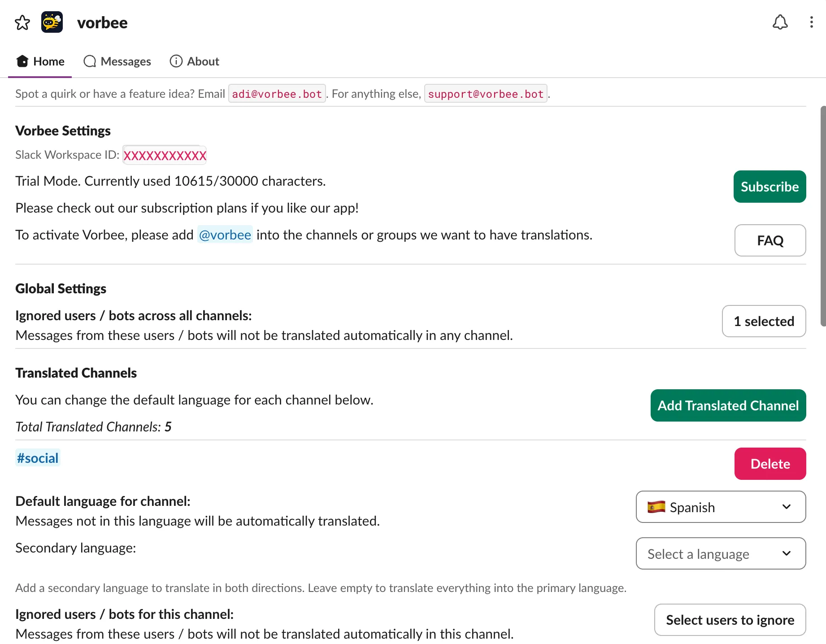Open the About tab
This screenshot has height=644, width=826.
click(x=194, y=61)
